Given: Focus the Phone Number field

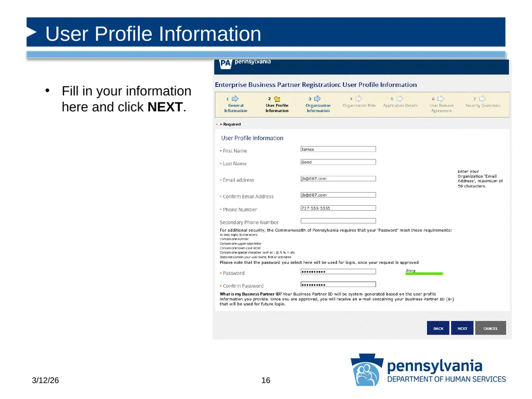Looking at the screenshot, I should click(338, 208).
